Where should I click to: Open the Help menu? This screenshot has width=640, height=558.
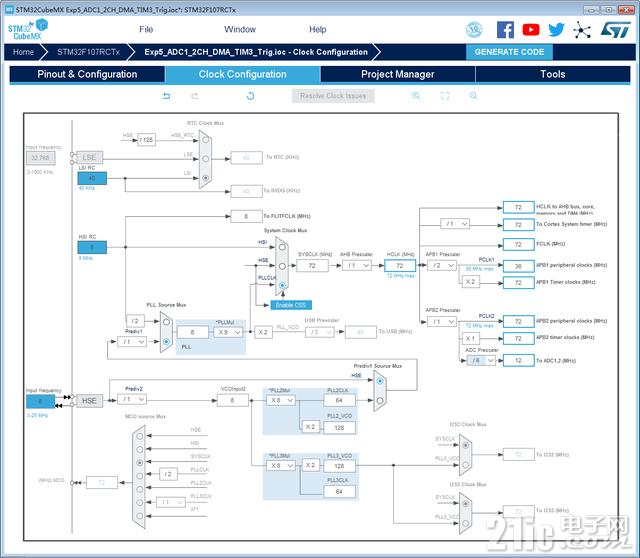click(x=318, y=29)
